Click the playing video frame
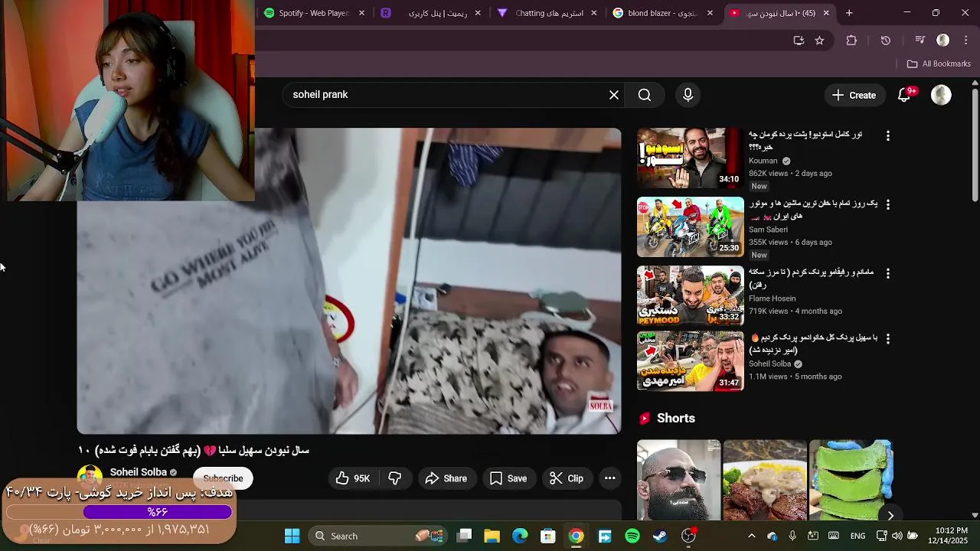This screenshot has width=980, height=551. [x=349, y=281]
